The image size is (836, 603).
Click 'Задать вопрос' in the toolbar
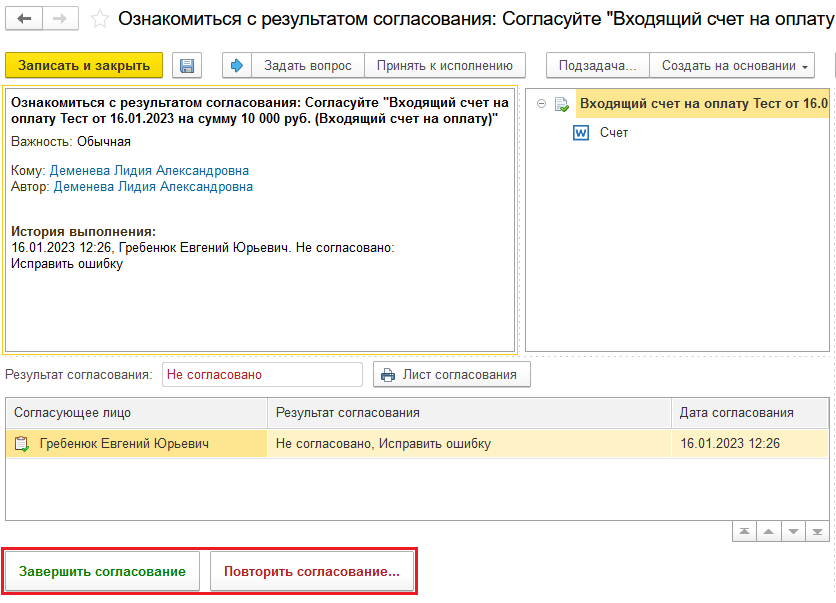pyautogui.click(x=307, y=66)
